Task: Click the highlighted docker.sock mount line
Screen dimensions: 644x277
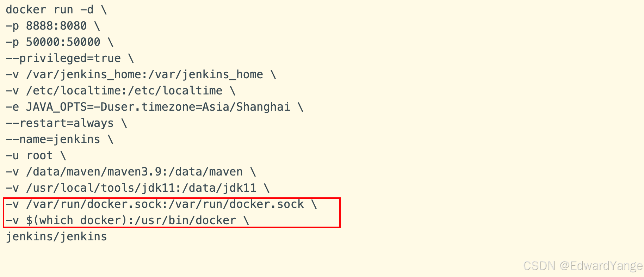Action: coord(161,204)
